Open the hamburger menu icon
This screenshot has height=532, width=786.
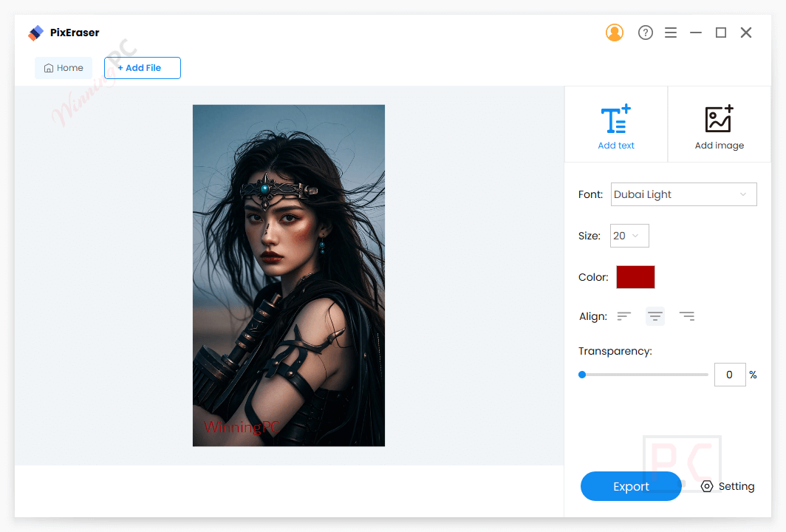point(671,33)
